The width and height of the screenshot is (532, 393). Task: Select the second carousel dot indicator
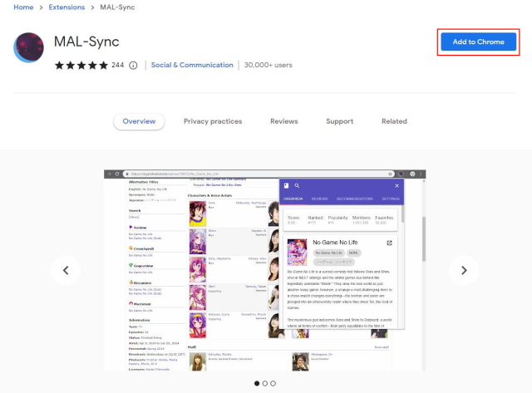click(264, 383)
